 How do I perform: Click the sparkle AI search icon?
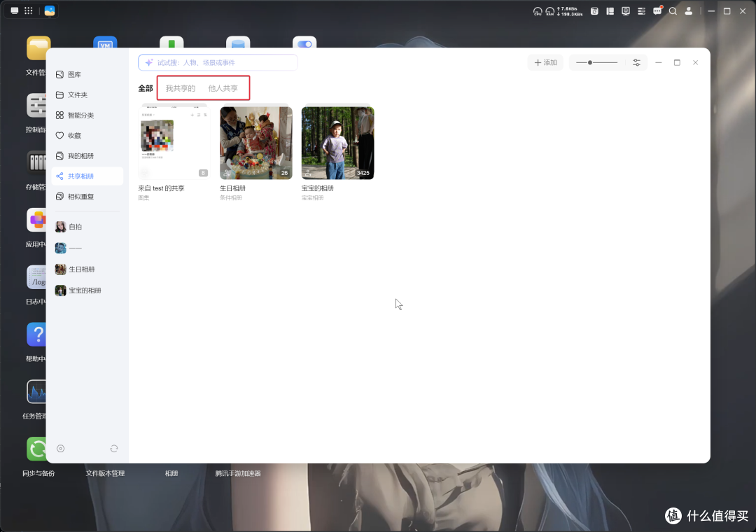[149, 63]
